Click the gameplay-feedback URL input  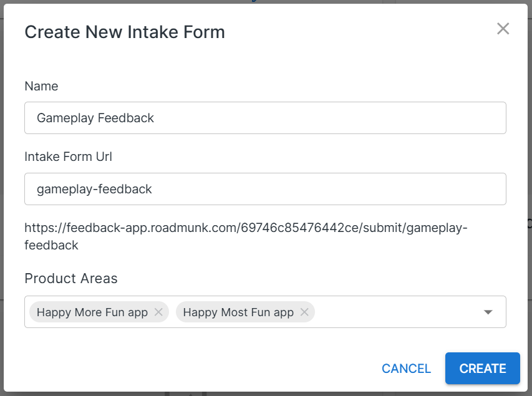(x=265, y=188)
